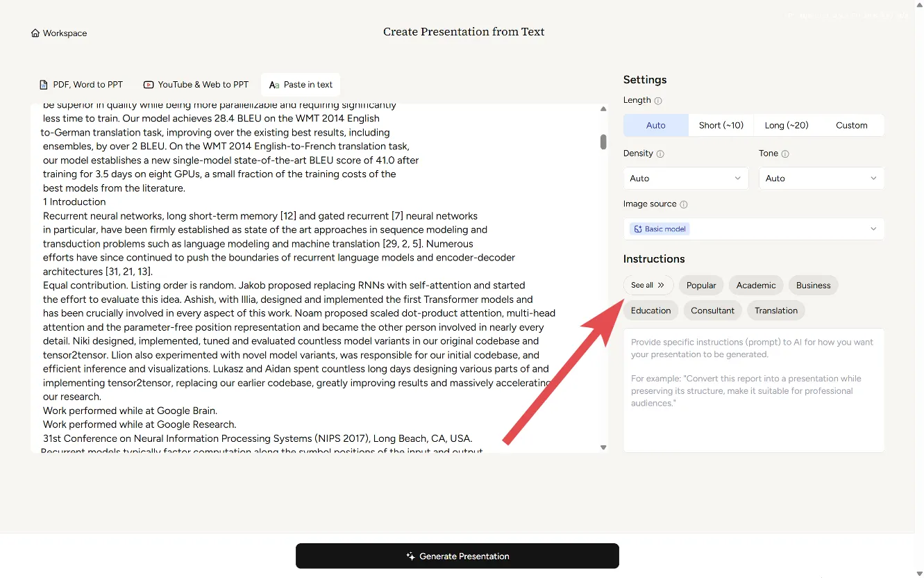Click the text area scrollbar thumb
924x578 pixels.
pyautogui.click(x=603, y=142)
